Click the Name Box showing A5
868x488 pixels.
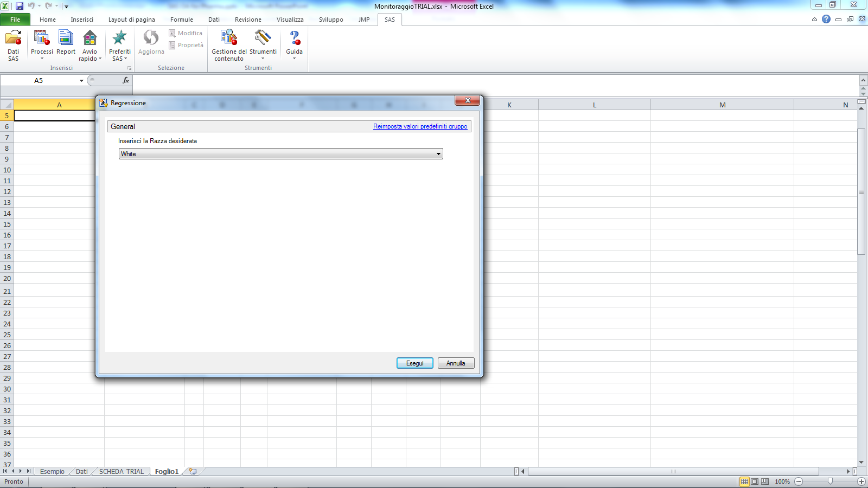pos(39,80)
